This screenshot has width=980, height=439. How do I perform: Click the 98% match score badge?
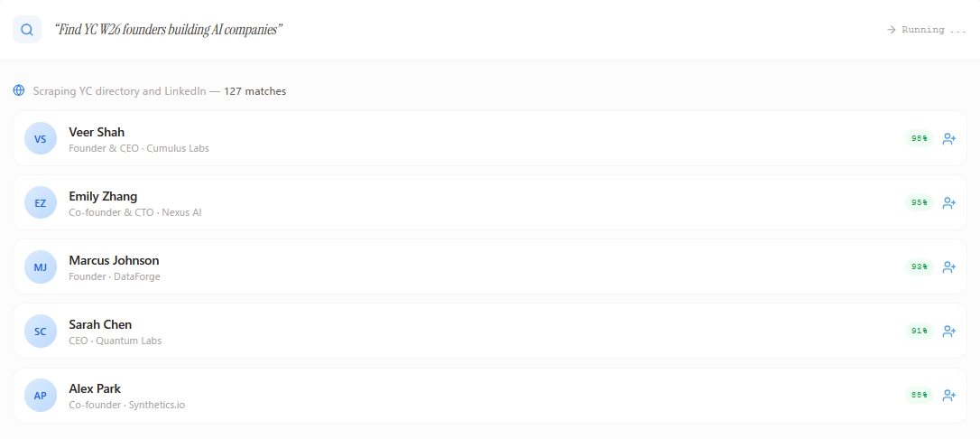click(x=919, y=139)
